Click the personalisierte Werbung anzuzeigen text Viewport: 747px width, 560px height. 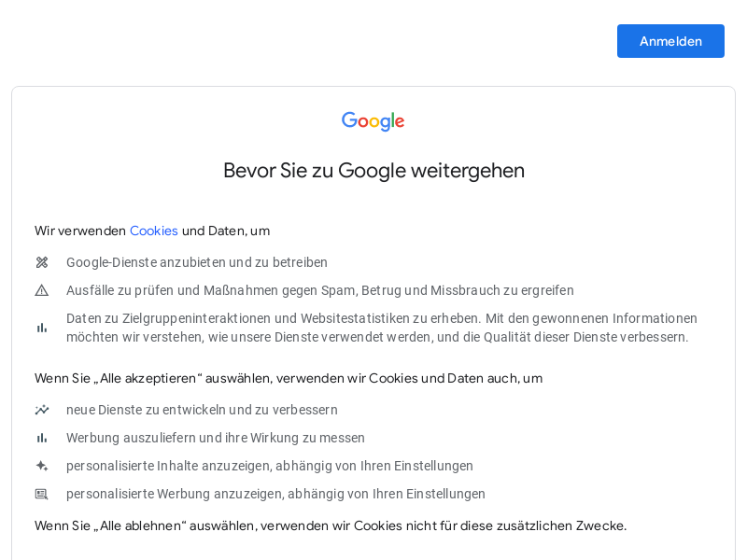click(x=275, y=494)
